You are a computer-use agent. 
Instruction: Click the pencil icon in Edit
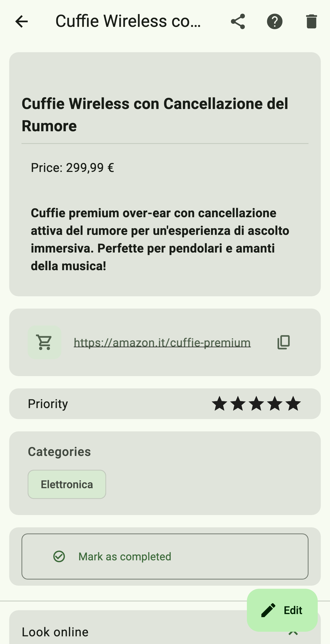point(268,610)
